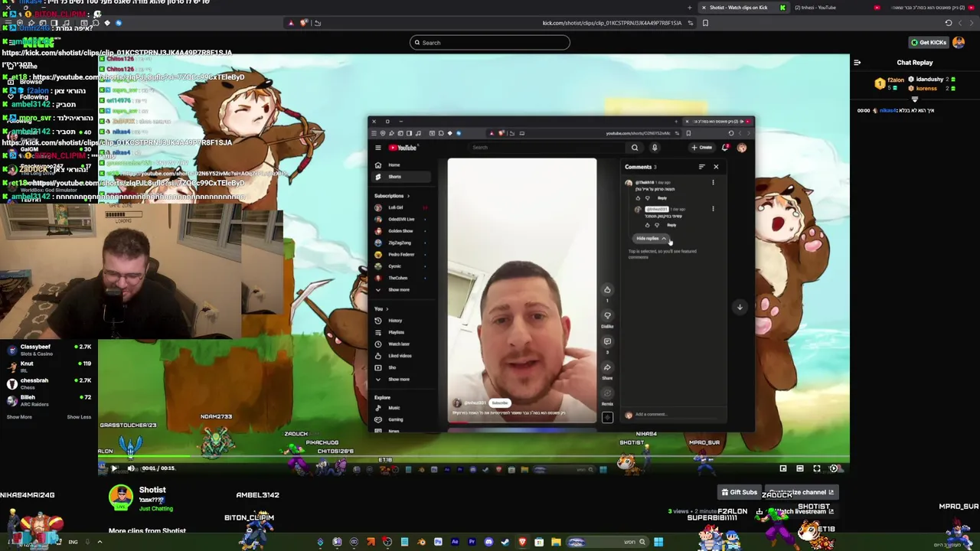The image size is (980, 551).
Task: Open YouTube Liked videos
Action: (400, 356)
